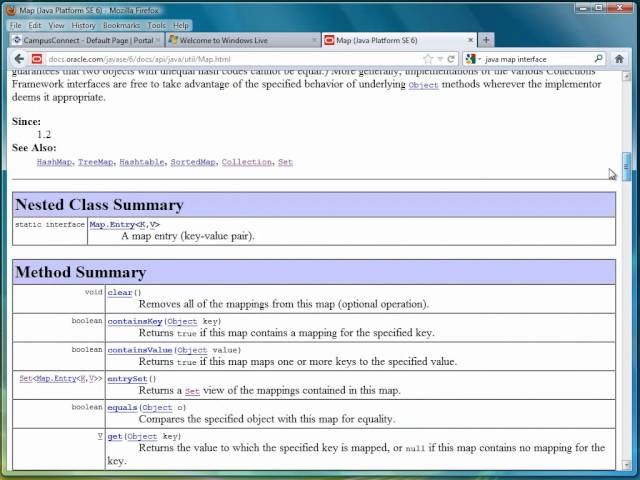The image size is (640, 480).
Task: Click the Method Summary heading
Action: coord(81,272)
